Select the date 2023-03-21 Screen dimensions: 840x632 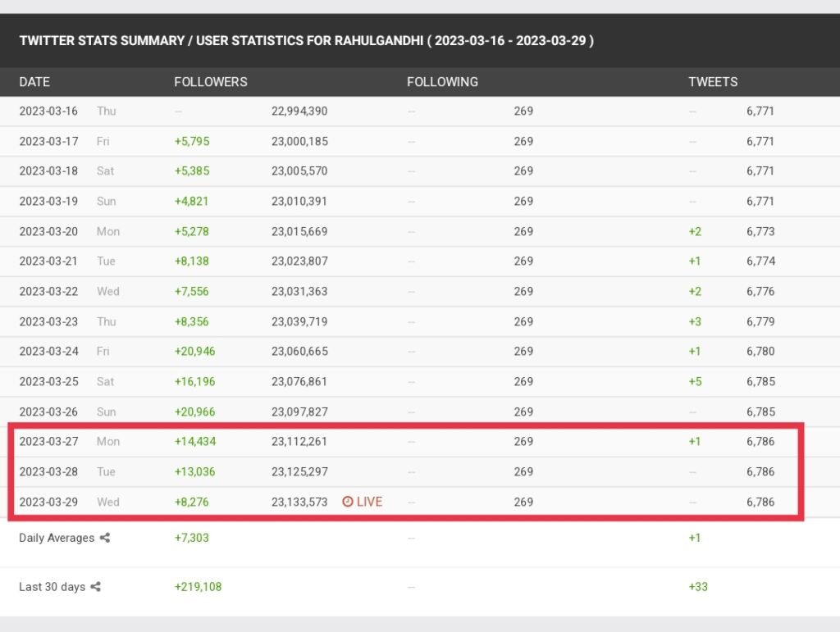pyautogui.click(x=48, y=261)
